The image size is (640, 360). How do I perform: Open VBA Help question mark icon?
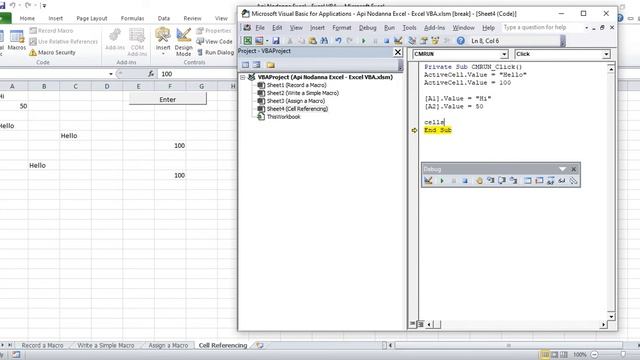click(x=460, y=40)
